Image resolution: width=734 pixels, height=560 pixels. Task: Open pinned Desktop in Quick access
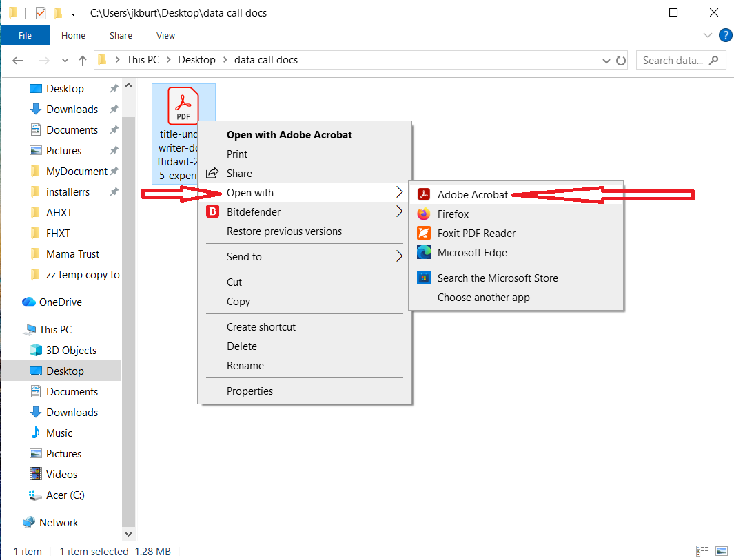point(65,88)
